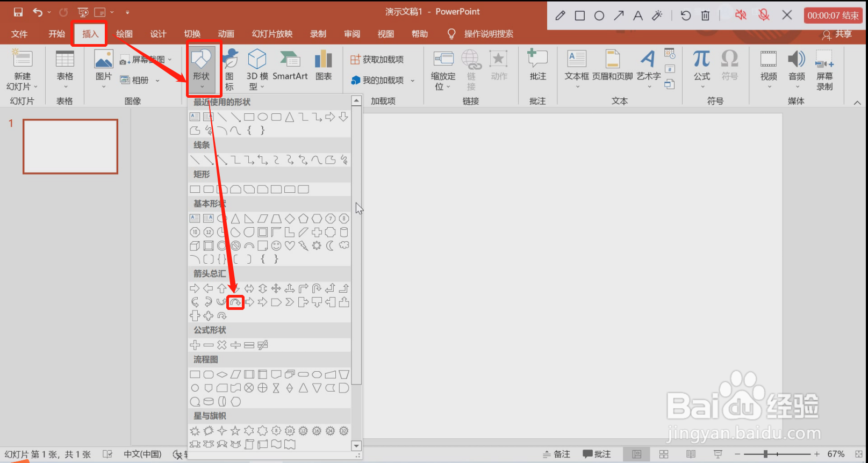Open the undo history dropdown arrow

[x=49, y=12]
